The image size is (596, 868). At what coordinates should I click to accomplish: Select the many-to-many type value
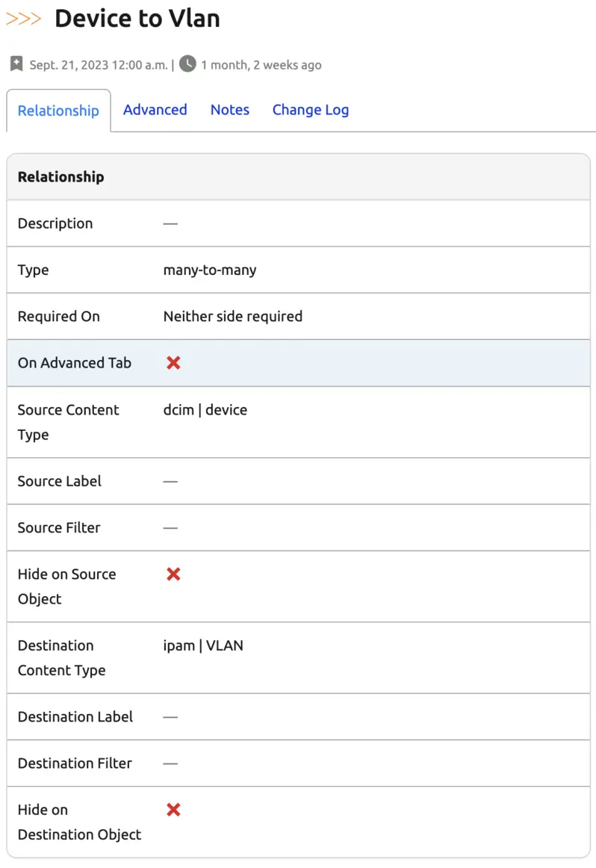[x=210, y=270]
